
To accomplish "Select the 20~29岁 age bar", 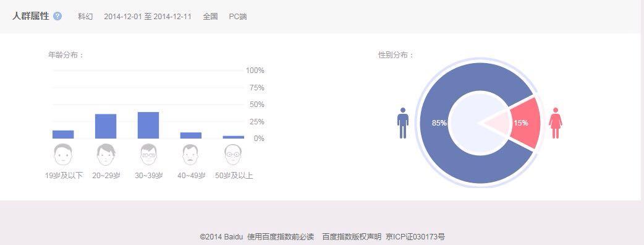I will (x=106, y=126).
